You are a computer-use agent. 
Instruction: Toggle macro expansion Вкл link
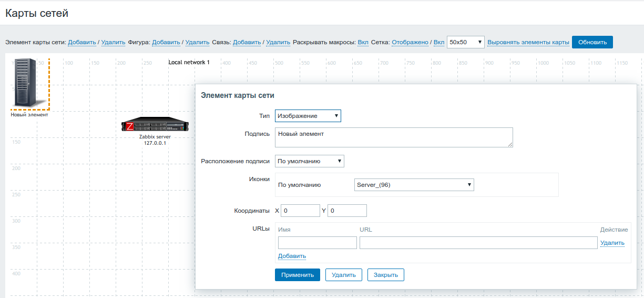363,42
